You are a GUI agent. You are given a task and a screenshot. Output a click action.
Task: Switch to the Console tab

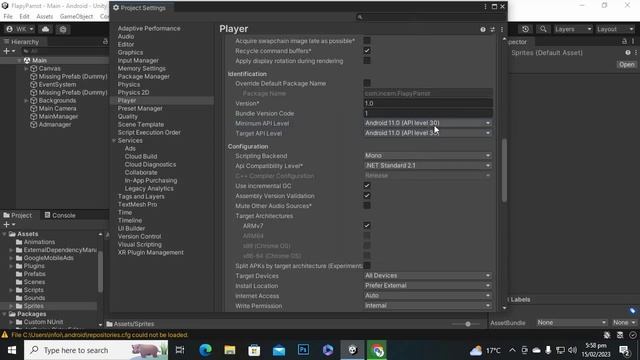point(60,215)
